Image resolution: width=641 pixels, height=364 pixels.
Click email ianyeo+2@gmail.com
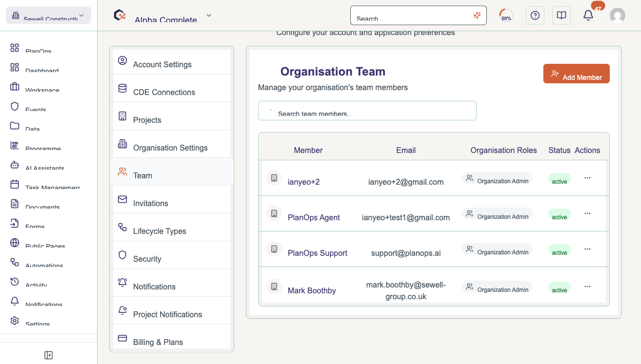pos(406,182)
